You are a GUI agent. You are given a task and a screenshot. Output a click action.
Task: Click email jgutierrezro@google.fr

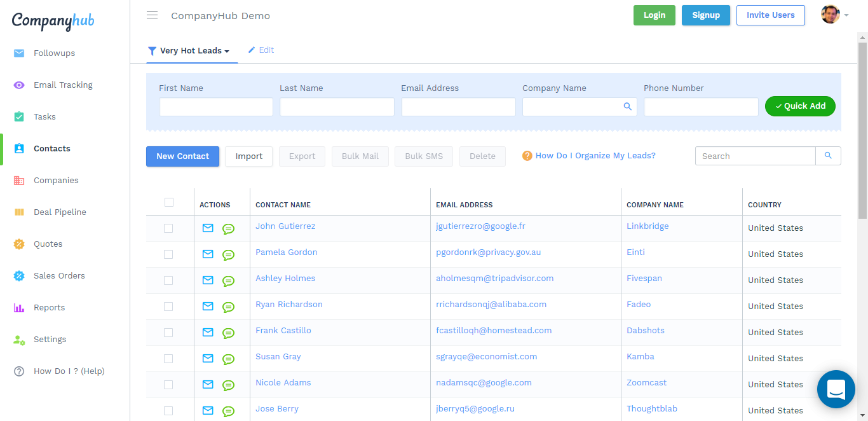click(x=480, y=226)
